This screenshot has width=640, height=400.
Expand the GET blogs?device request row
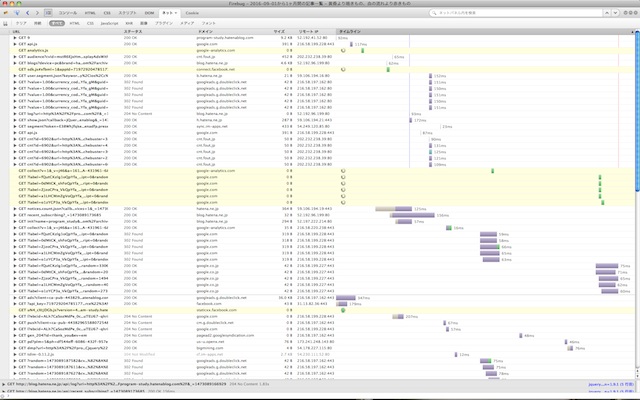click(15, 63)
